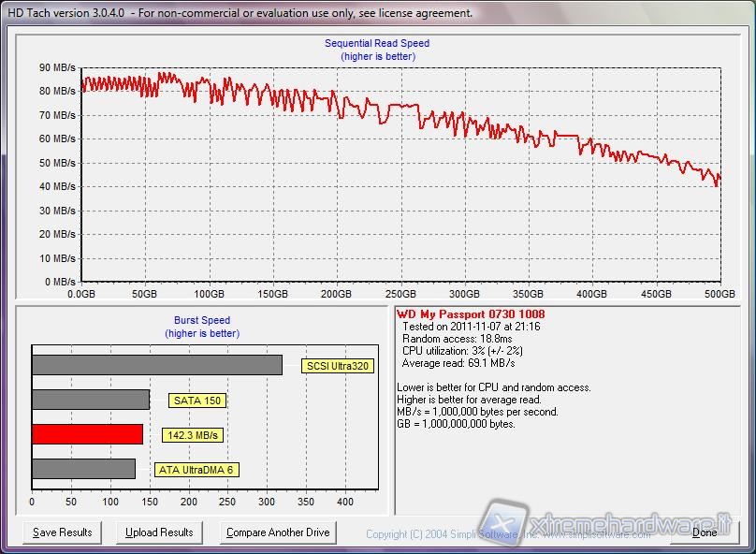The width and height of the screenshot is (756, 554).
Task: Click the SATA 150 label
Action: point(197,401)
